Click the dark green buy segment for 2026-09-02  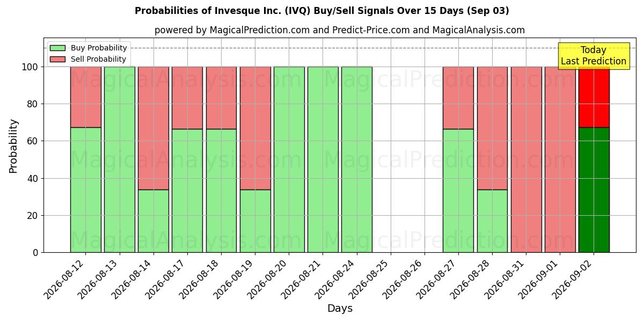[594, 190]
